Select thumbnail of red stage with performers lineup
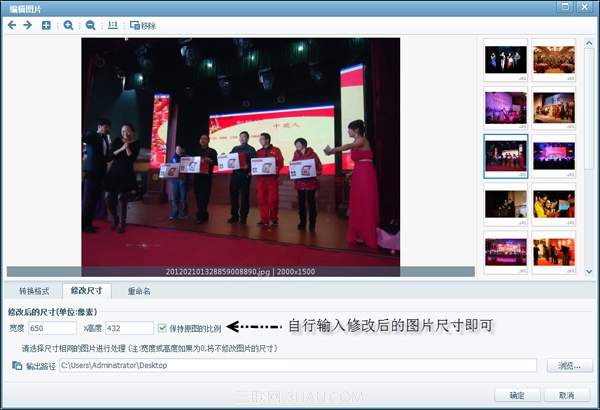Screen dimensions: 600x410 (505, 252)
